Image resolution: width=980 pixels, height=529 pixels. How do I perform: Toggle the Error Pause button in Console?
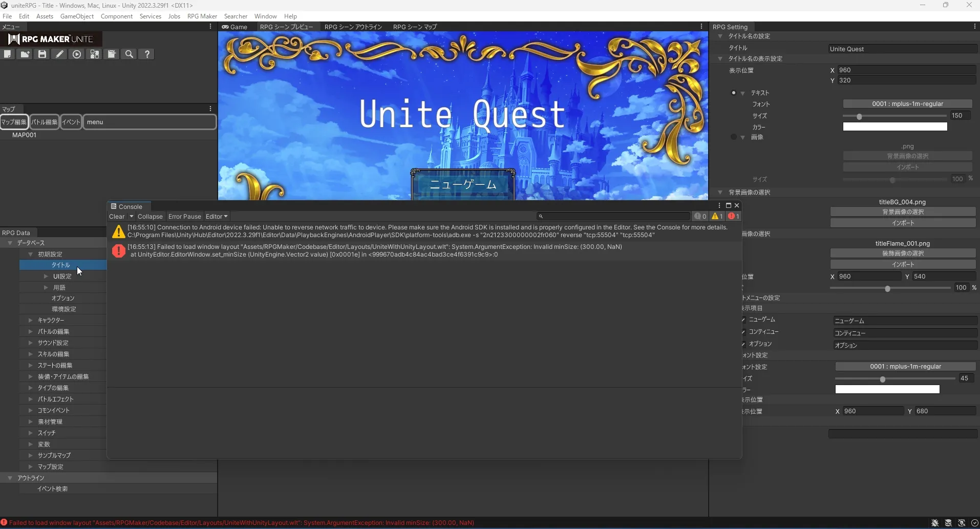pyautogui.click(x=184, y=217)
